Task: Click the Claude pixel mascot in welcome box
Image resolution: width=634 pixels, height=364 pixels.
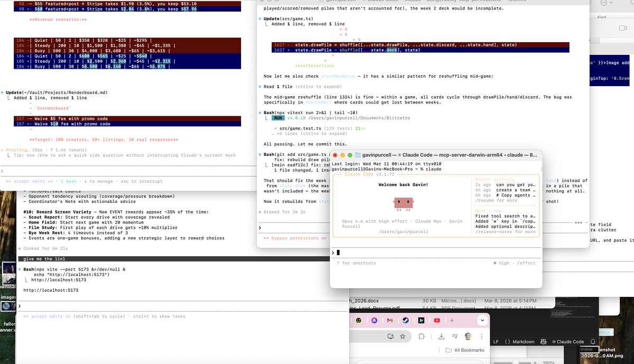Action: pos(403,203)
